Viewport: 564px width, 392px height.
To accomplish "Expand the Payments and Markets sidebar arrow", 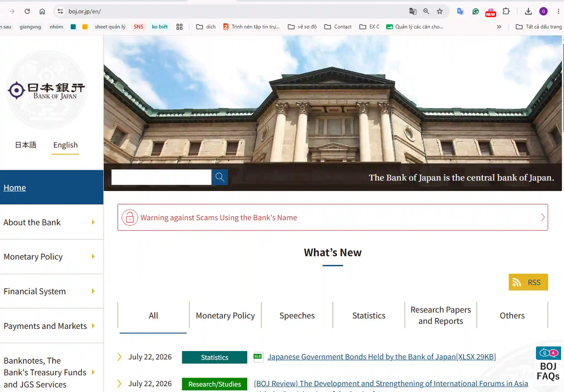I will (x=93, y=326).
